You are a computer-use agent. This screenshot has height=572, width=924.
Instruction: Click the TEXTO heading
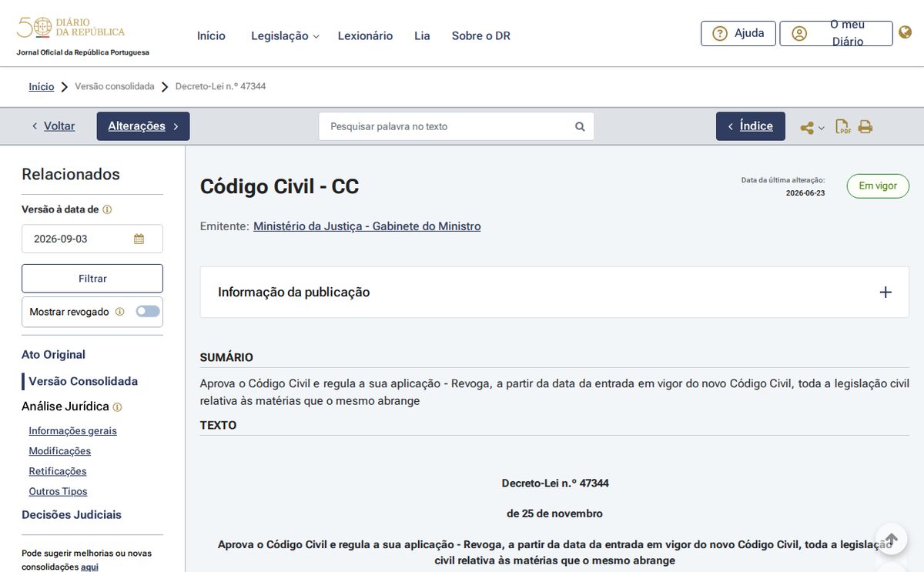[219, 425]
